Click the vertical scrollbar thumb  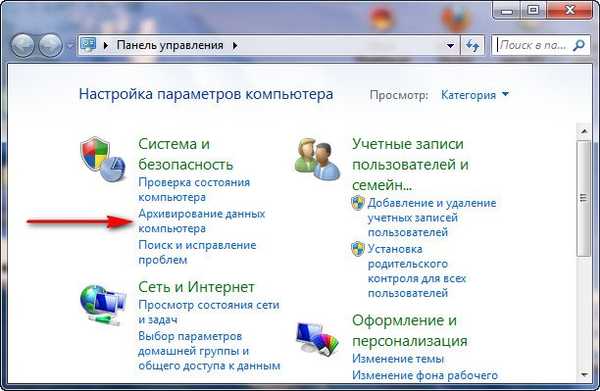[584, 198]
